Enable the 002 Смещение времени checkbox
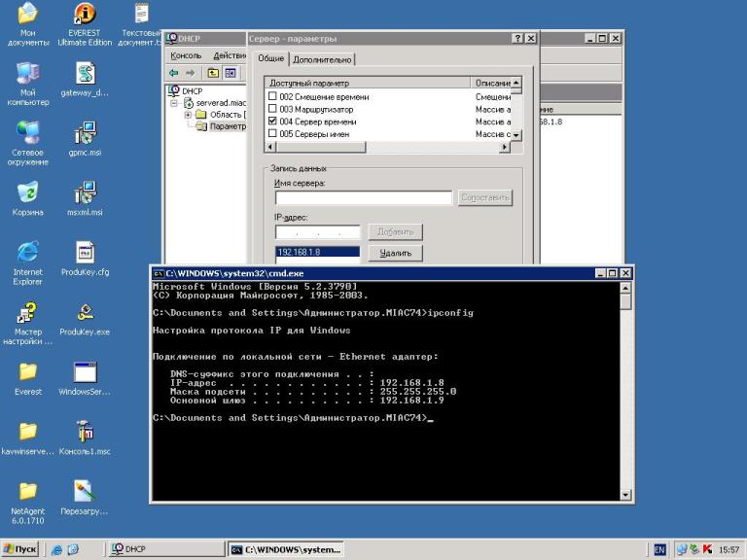The width and height of the screenshot is (747, 560). coord(272,96)
